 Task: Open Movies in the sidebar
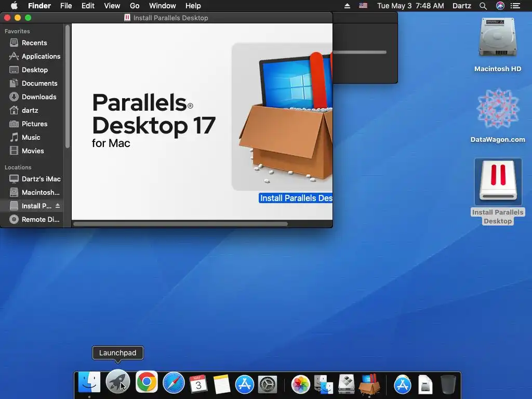(33, 151)
